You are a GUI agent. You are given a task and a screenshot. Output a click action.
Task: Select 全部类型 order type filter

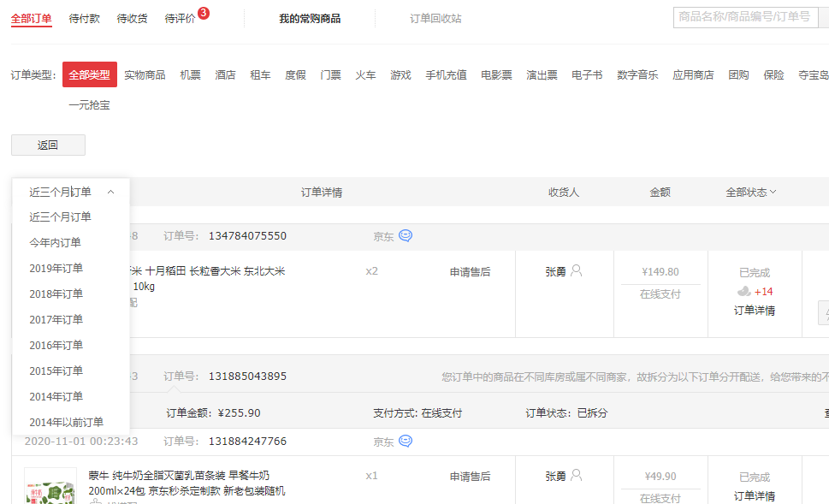tap(89, 74)
